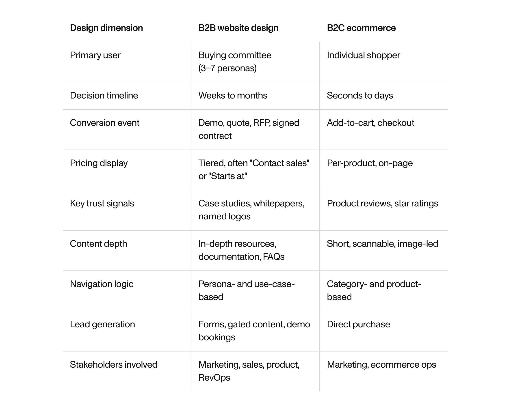Click 'Persona- and use-case-based' cell

pyautogui.click(x=247, y=291)
